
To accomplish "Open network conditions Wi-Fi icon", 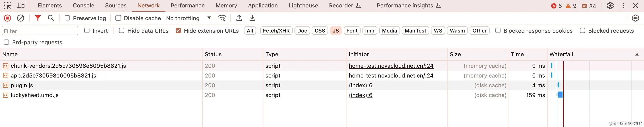I will [x=222, y=18].
